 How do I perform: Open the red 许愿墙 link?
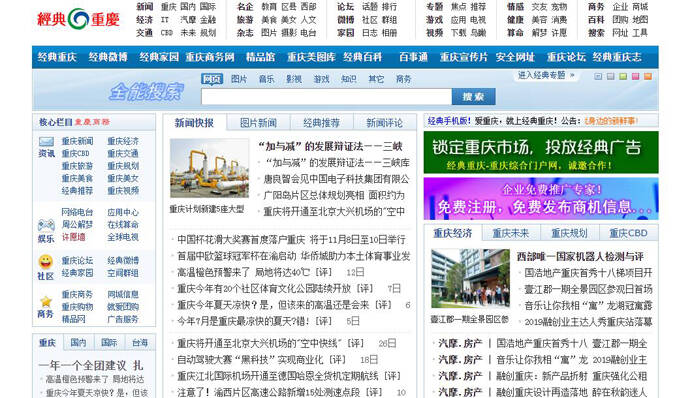pos(73,237)
